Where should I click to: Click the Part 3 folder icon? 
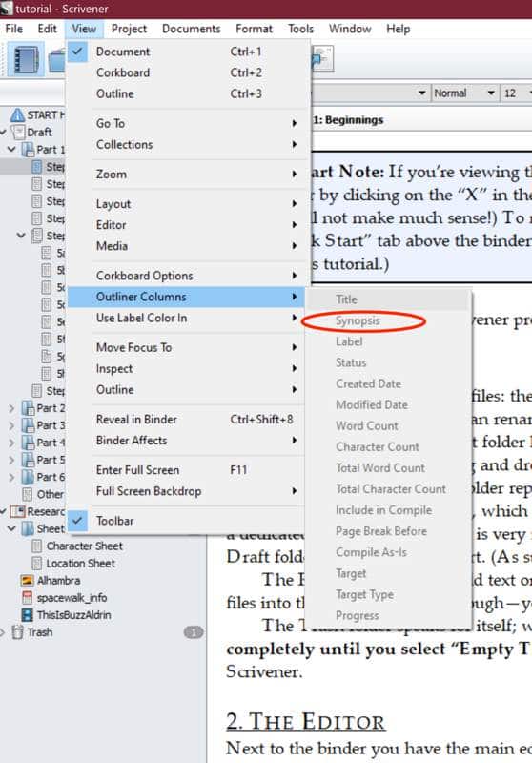click(28, 425)
